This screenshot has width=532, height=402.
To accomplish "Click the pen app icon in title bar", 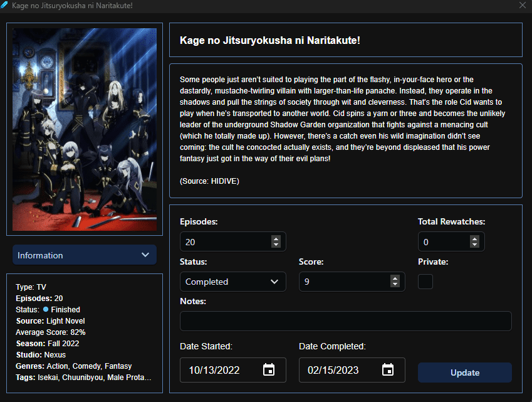I will click(x=4, y=5).
